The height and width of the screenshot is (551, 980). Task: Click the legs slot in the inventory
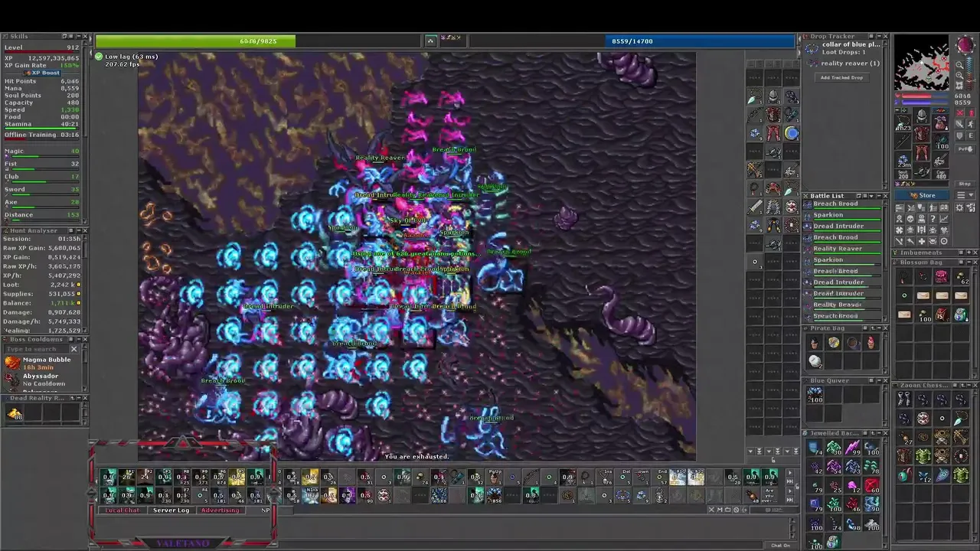pos(921,152)
